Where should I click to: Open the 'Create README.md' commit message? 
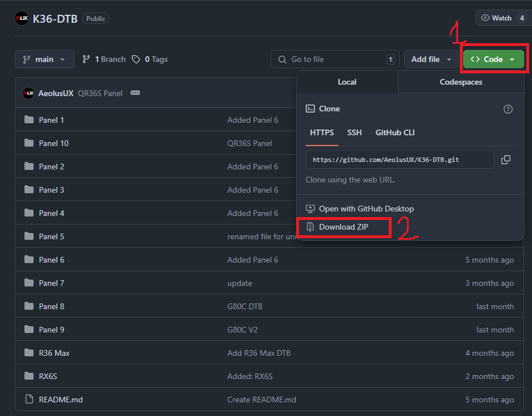click(261, 400)
